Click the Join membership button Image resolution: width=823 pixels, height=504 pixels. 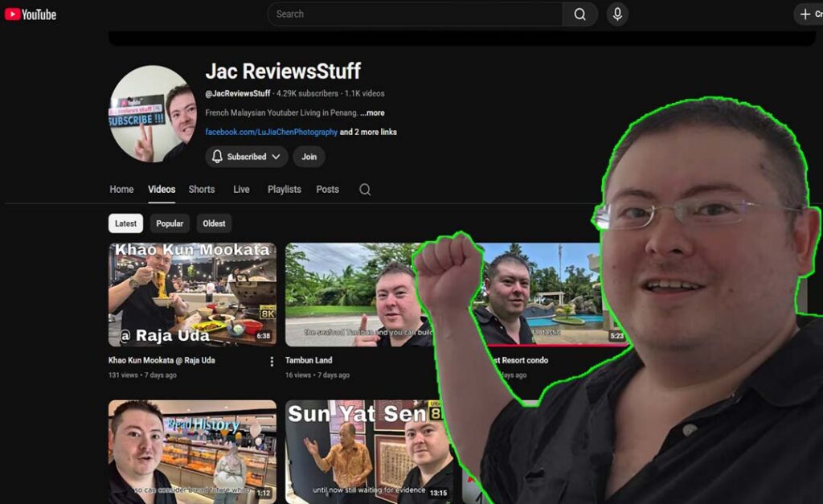click(309, 157)
